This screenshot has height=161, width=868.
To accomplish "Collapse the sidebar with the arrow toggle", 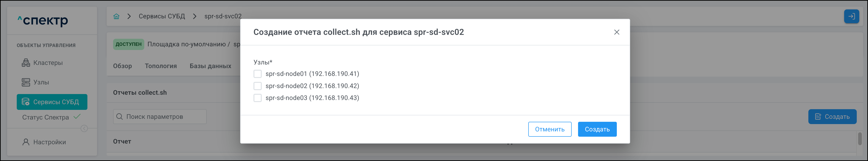I will tap(84, 128).
